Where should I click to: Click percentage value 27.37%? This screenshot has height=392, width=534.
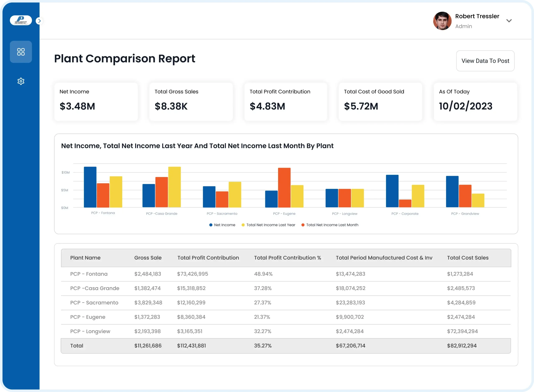click(263, 303)
